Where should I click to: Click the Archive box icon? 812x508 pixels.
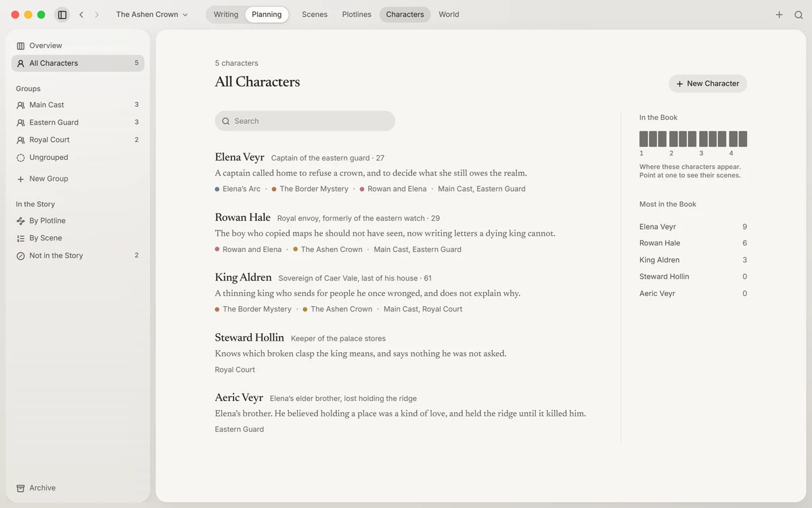coord(20,488)
